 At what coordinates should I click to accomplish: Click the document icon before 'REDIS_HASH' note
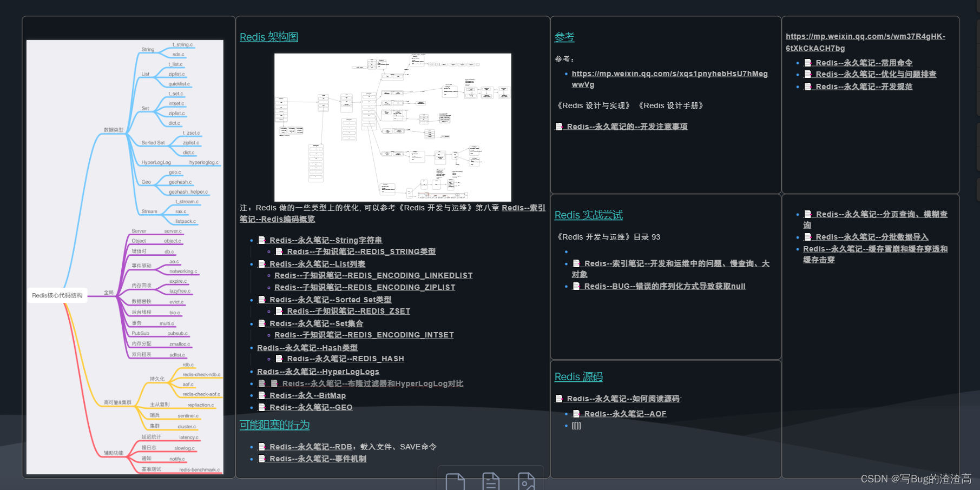[x=279, y=359]
